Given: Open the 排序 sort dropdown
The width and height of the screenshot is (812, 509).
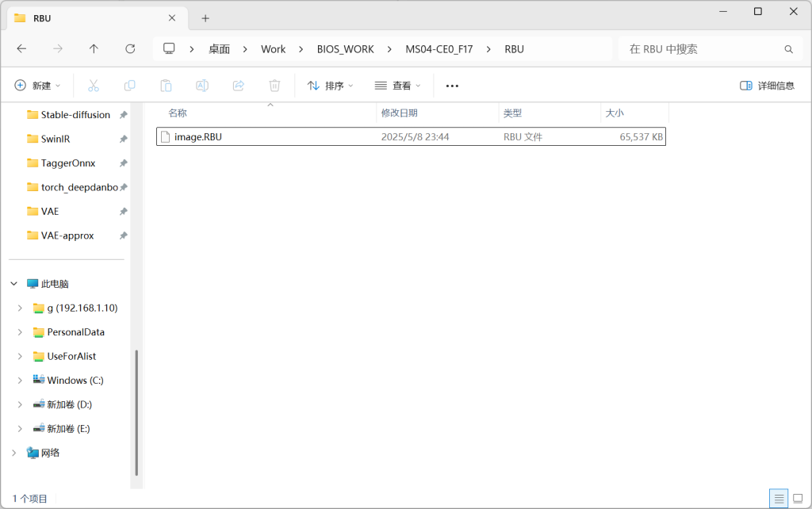Looking at the screenshot, I should 330,86.
